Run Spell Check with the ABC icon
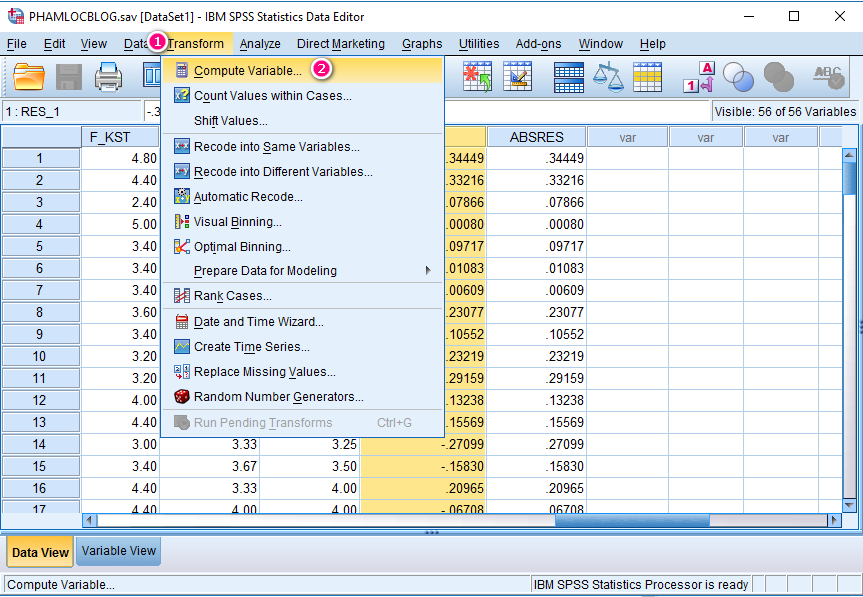This screenshot has height=597, width=863. point(829,76)
